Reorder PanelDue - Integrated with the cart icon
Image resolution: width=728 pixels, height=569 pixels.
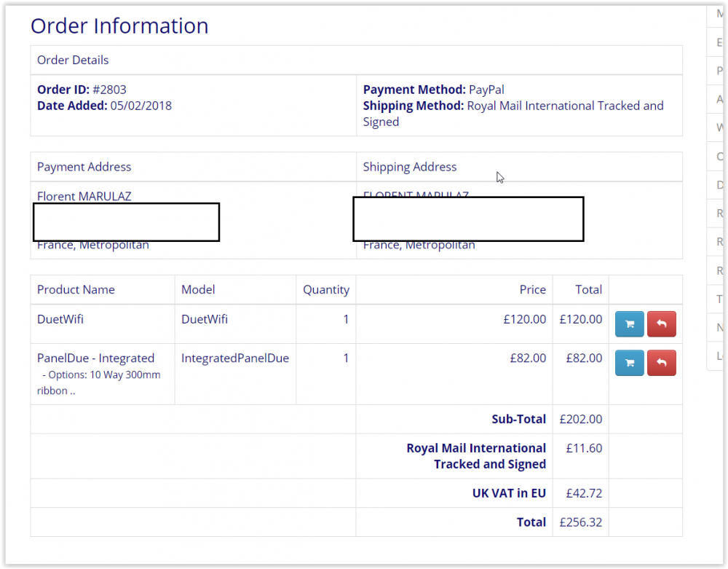(630, 363)
